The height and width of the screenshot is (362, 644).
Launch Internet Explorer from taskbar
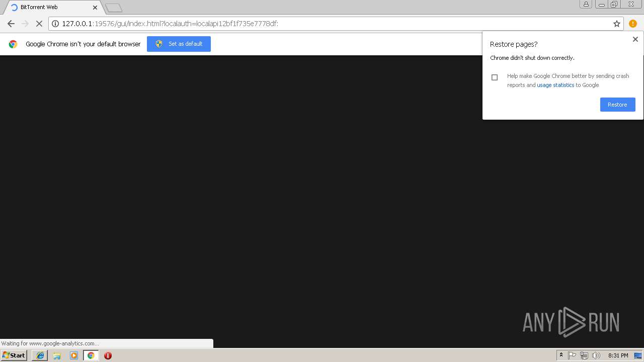[40, 355]
